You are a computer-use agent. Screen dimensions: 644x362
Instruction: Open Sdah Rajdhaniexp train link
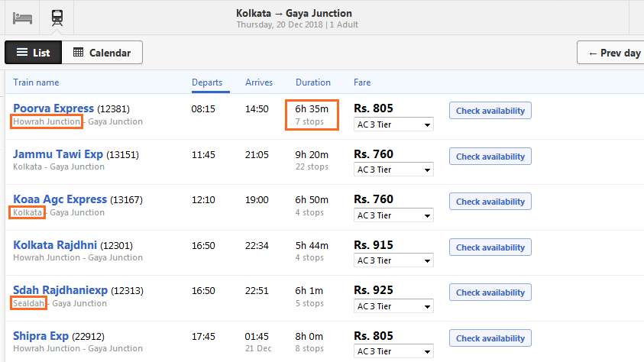tap(60, 290)
